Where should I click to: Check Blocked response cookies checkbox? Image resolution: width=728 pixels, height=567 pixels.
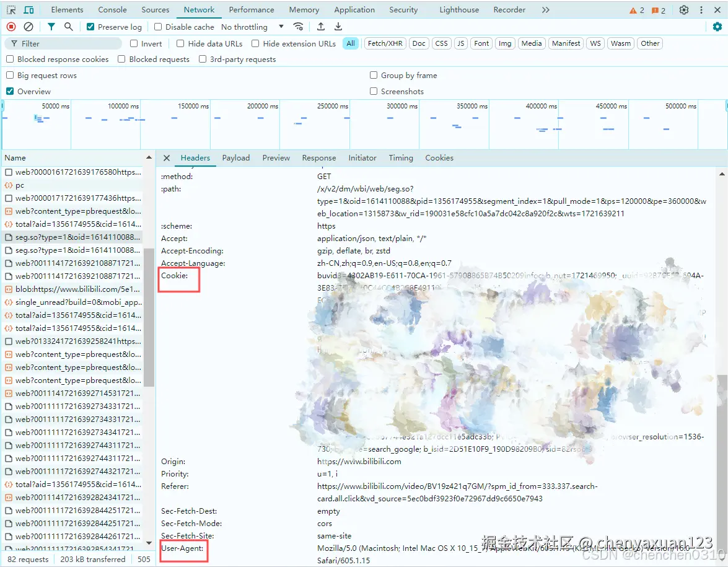pyautogui.click(x=10, y=59)
